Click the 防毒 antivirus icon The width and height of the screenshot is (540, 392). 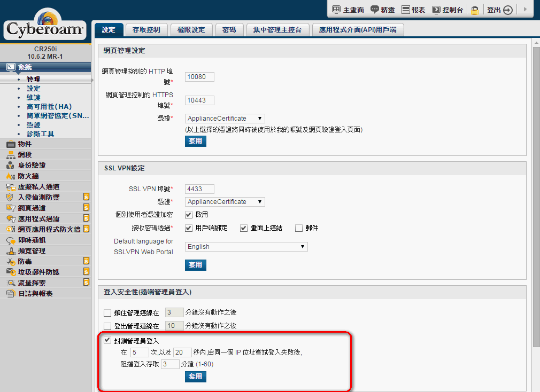pos(11,262)
